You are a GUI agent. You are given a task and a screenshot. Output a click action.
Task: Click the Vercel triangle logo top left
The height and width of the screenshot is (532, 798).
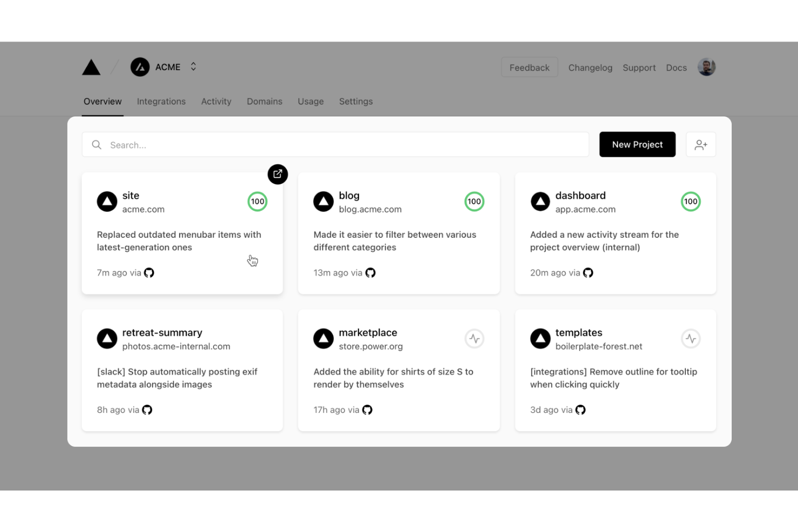(x=91, y=67)
